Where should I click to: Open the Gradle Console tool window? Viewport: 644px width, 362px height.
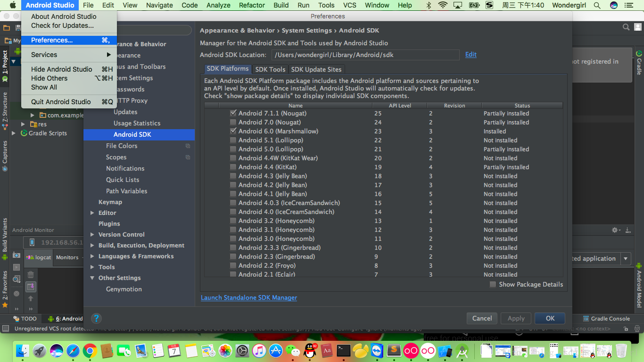pyautogui.click(x=606, y=319)
